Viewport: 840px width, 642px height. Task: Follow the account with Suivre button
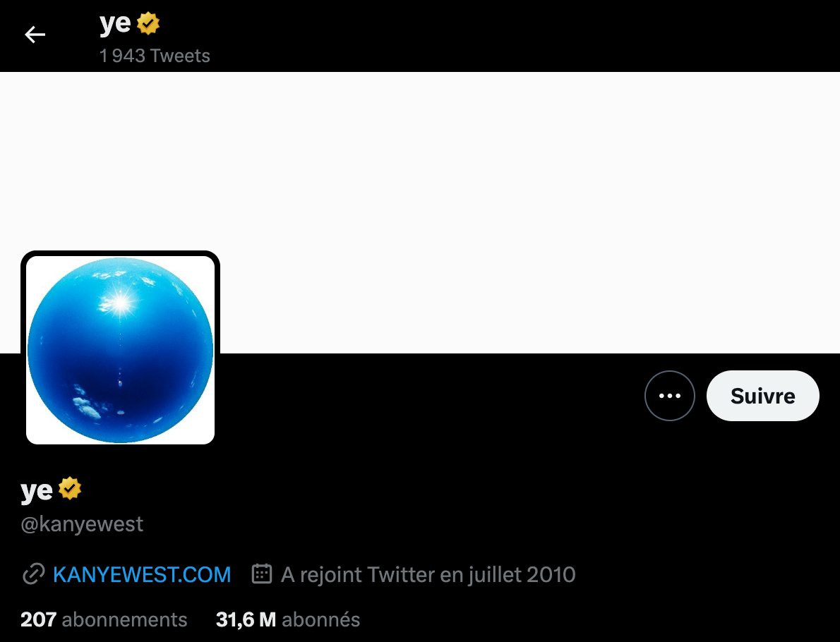(763, 396)
